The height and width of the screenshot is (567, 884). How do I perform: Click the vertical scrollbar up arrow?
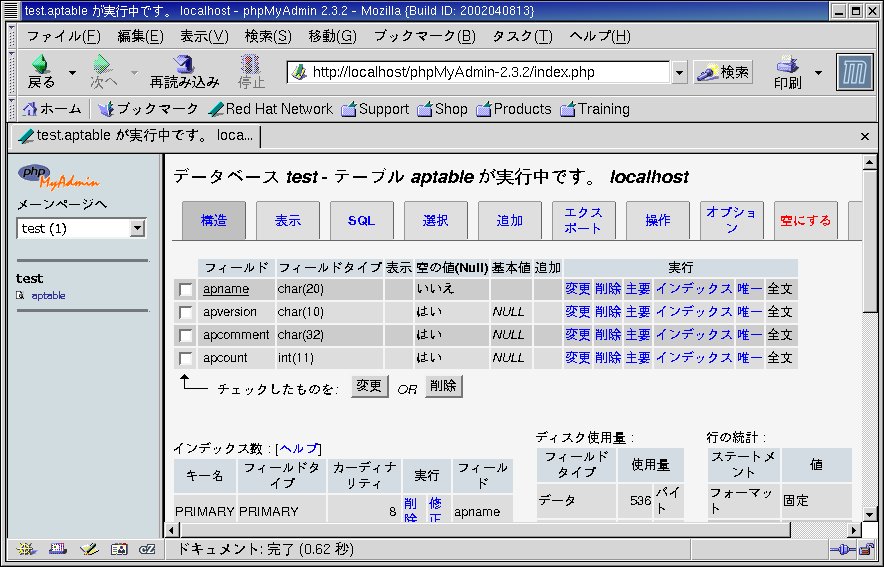[x=869, y=163]
